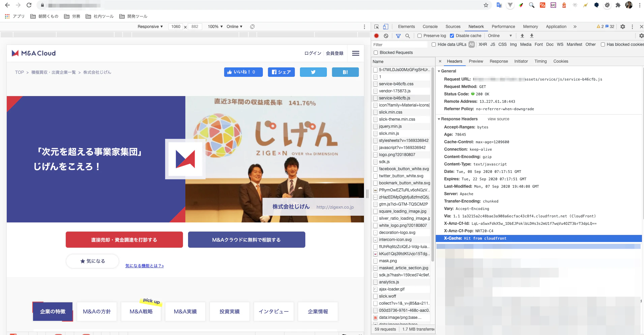Rotate the device viewport icon
The image size is (644, 335).
pyautogui.click(x=252, y=27)
